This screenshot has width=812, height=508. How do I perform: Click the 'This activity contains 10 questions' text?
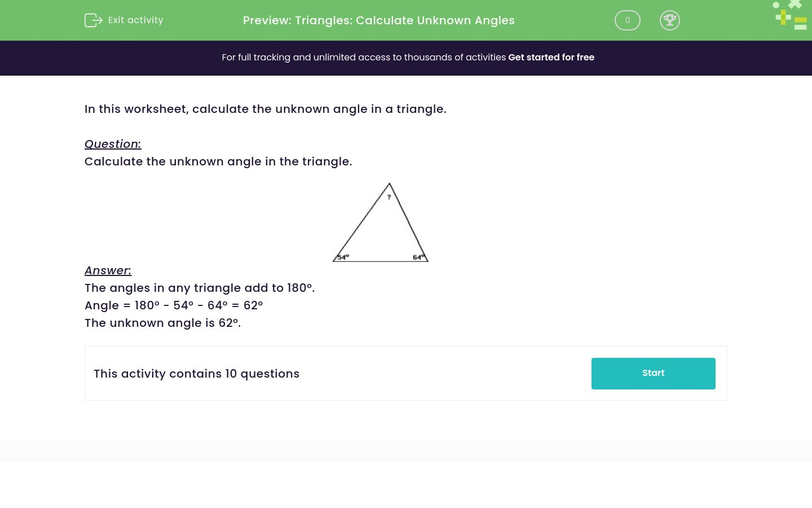pos(197,374)
